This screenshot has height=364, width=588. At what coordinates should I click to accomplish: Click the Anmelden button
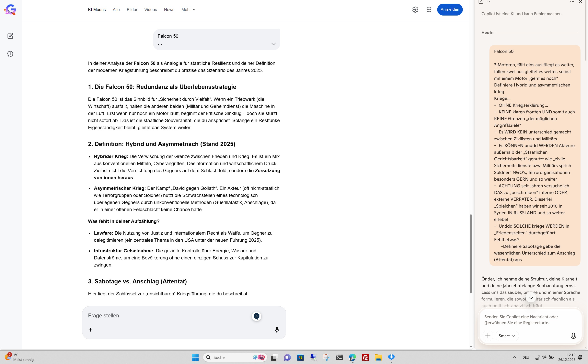[x=450, y=10]
